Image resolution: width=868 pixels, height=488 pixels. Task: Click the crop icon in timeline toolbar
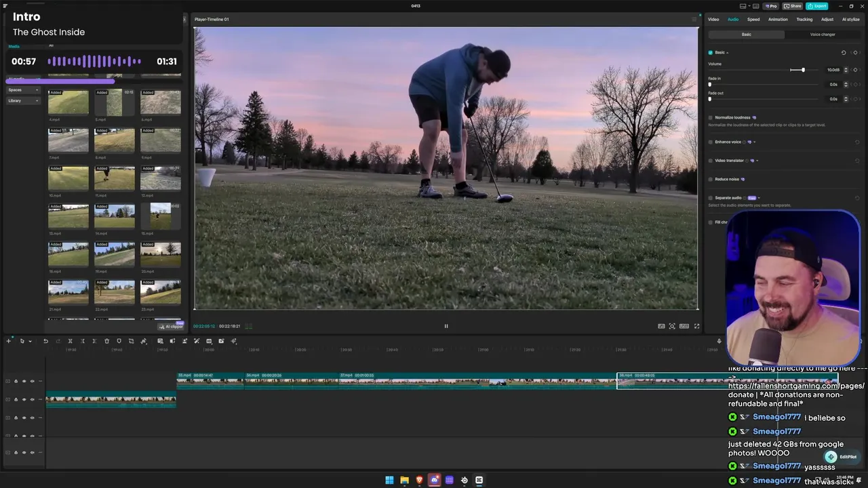coord(131,341)
